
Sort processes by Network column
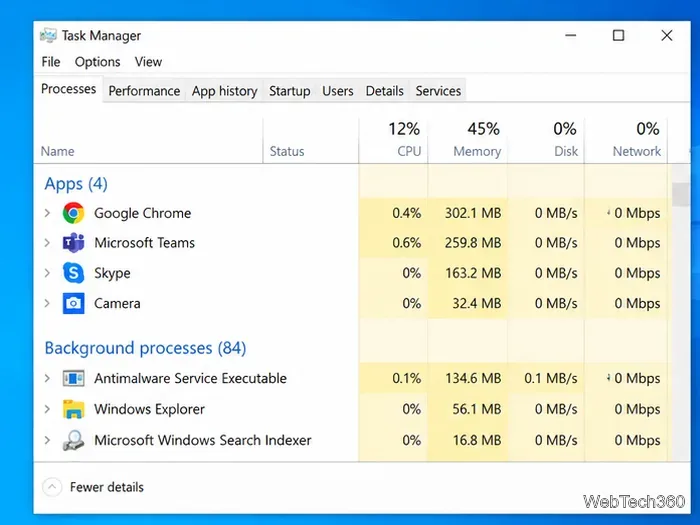tap(626, 141)
